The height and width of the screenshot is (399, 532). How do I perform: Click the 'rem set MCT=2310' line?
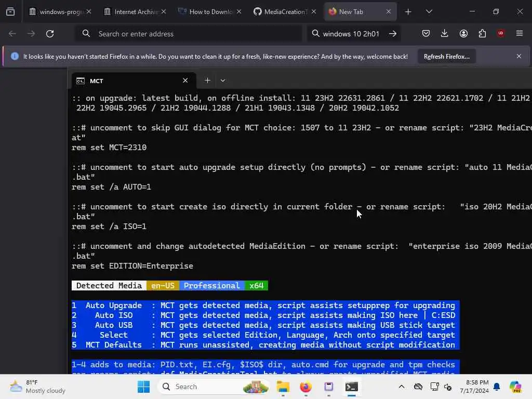[x=109, y=148]
